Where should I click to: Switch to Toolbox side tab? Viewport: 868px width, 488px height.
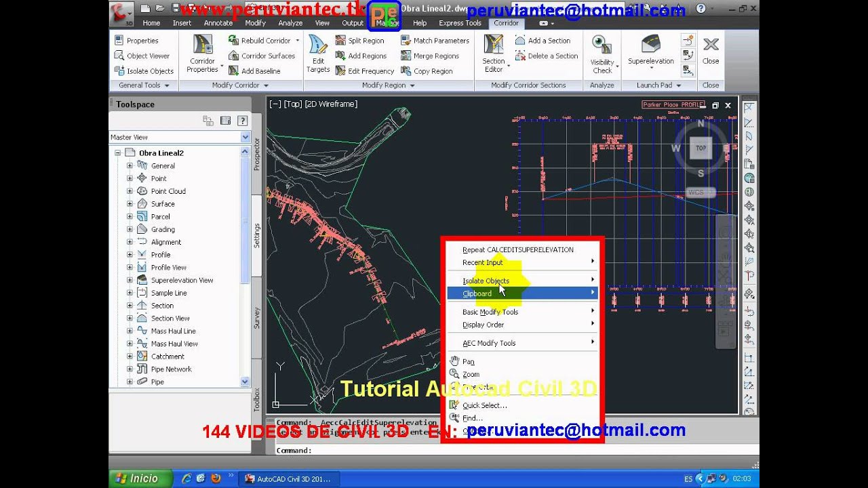(x=256, y=400)
